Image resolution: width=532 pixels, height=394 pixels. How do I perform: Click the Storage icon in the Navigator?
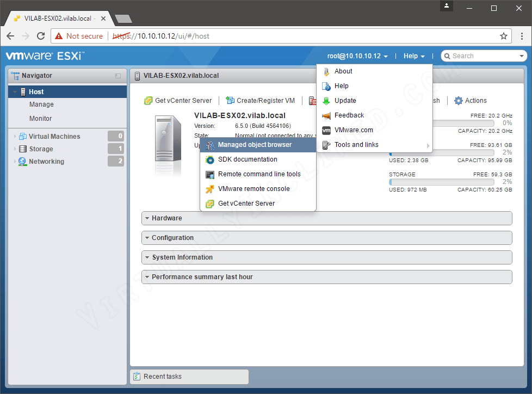click(x=22, y=149)
